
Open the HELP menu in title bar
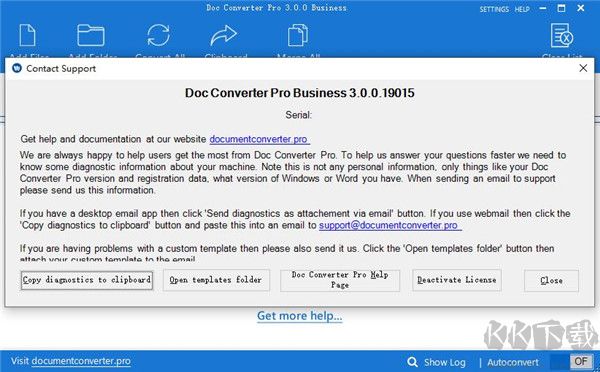[522, 9]
